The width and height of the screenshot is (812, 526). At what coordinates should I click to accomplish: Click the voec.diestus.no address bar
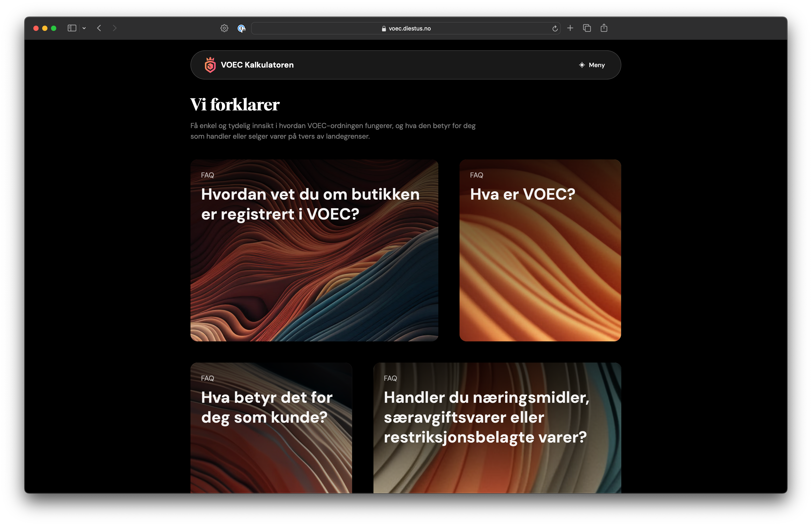click(x=406, y=28)
